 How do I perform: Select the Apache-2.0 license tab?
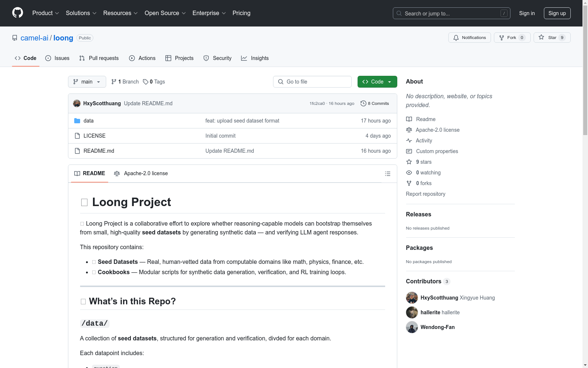pos(141,173)
